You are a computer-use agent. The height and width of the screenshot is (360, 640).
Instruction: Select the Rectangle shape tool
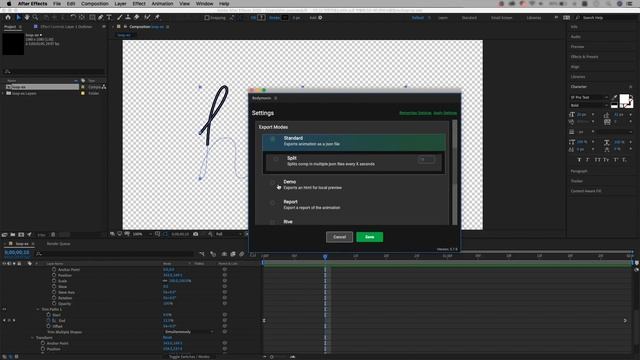[92, 18]
